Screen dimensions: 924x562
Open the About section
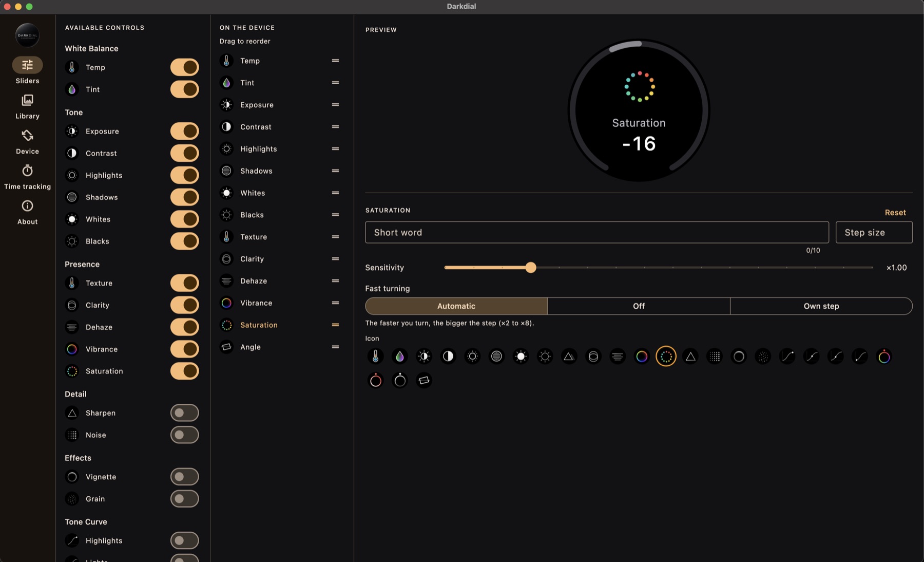point(27,212)
